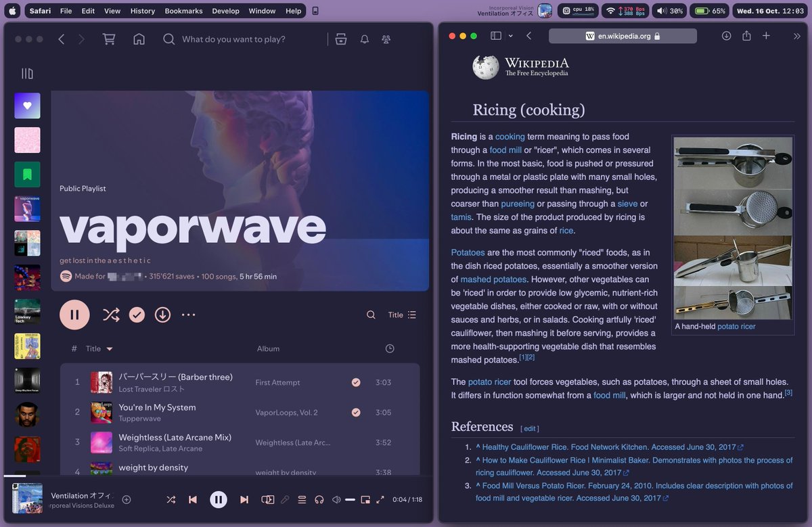812x527 pixels.
Task: Open the play queue icon
Action: (x=302, y=499)
